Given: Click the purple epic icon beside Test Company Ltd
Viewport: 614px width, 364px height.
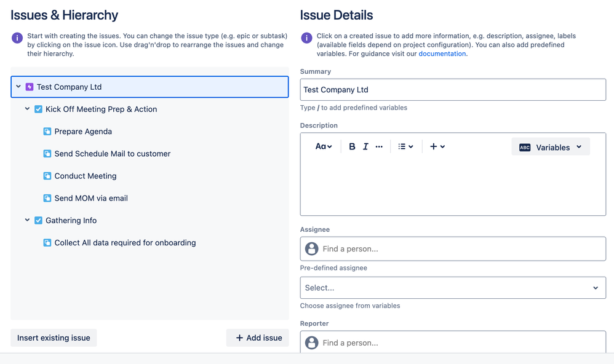Looking at the screenshot, I should 29,87.
